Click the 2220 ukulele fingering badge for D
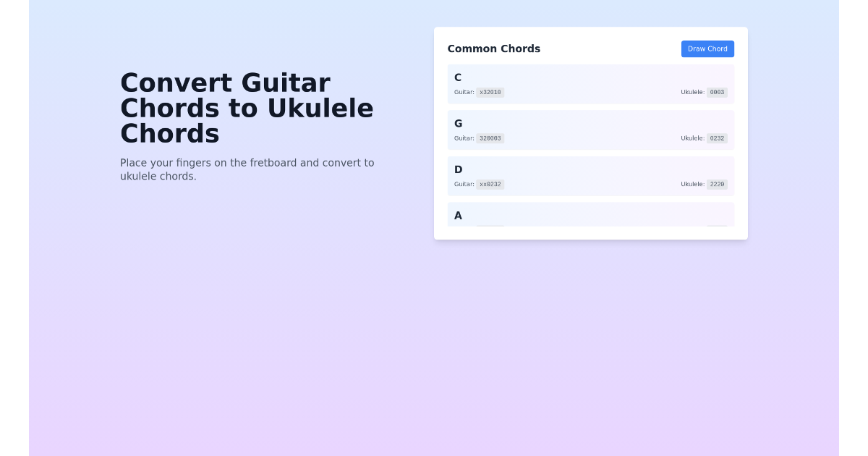Screen dimensions: 868x456 (x=716, y=184)
